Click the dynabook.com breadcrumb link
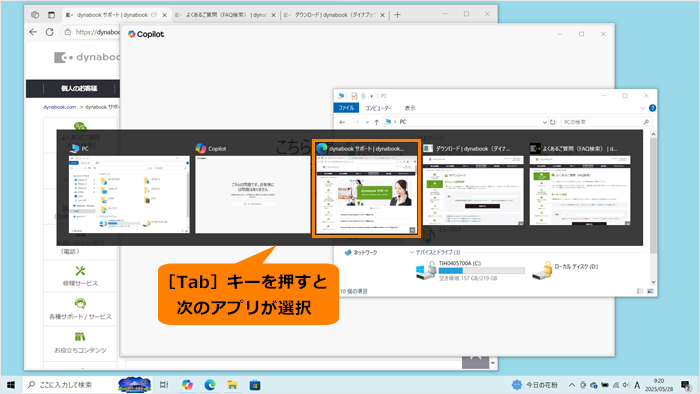This screenshot has width=700, height=394. [x=59, y=107]
